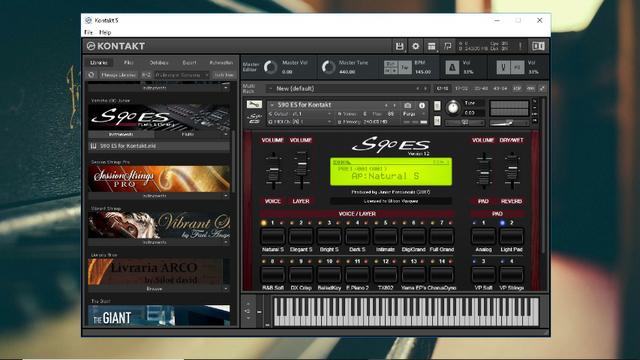
Task: Click the Tap tempo button
Action: [x=405, y=67]
